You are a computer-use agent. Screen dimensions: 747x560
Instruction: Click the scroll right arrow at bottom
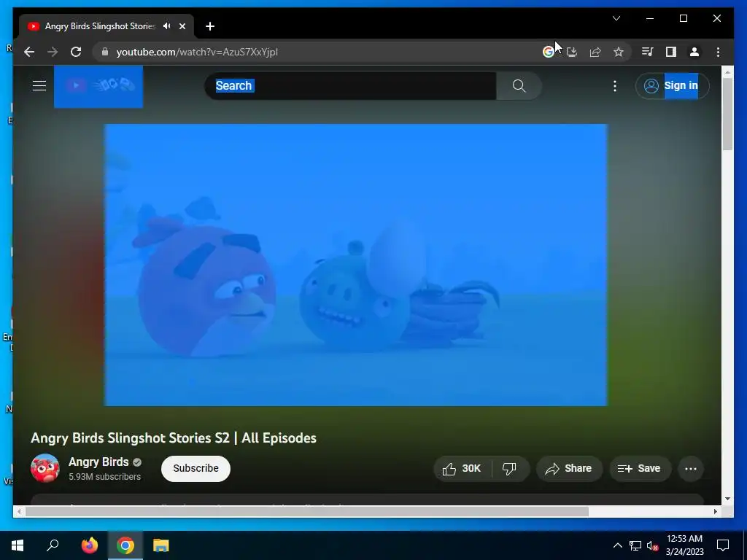pyautogui.click(x=715, y=511)
